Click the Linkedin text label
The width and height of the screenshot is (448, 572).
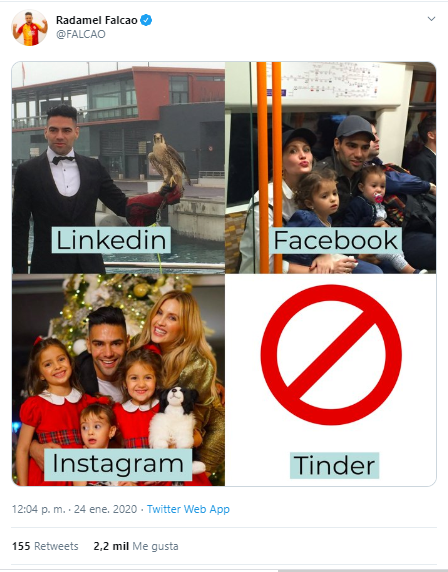click(111, 240)
